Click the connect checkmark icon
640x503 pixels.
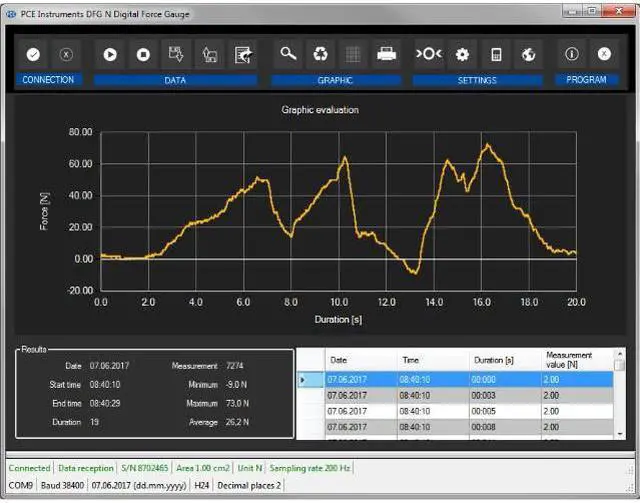click(33, 55)
